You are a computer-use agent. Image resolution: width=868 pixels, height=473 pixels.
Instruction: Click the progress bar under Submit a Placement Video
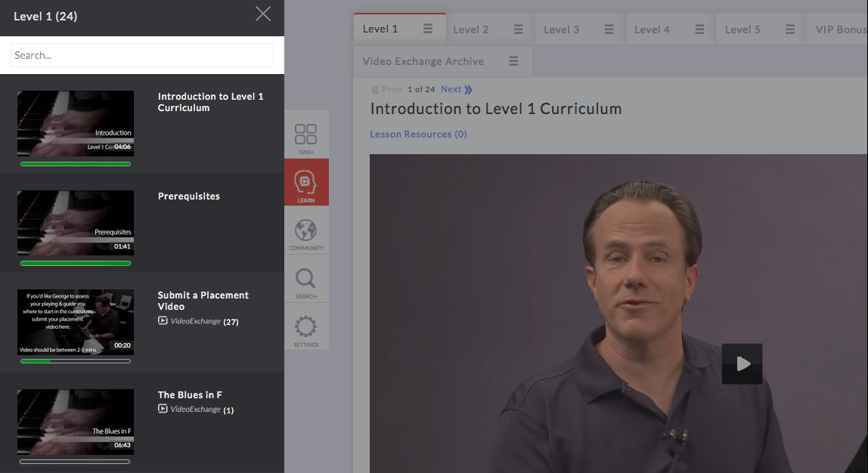point(76,361)
